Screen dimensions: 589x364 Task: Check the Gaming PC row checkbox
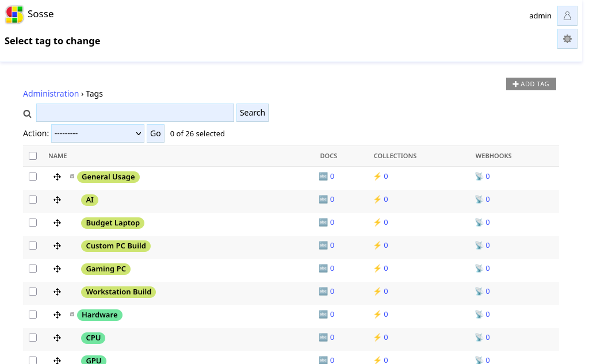click(33, 269)
